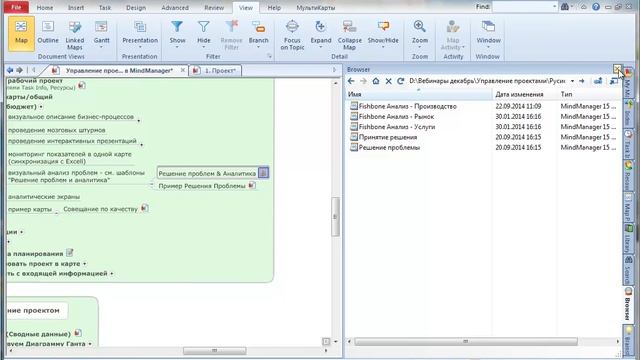Click the Browser pane horizontal scrollbar

[x=465, y=341]
